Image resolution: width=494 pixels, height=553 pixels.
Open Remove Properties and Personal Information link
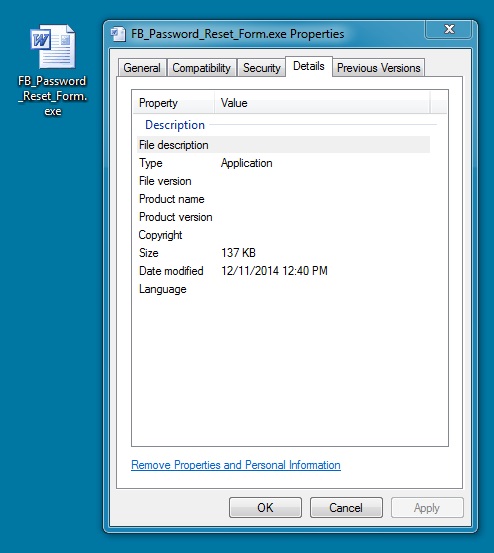click(236, 465)
